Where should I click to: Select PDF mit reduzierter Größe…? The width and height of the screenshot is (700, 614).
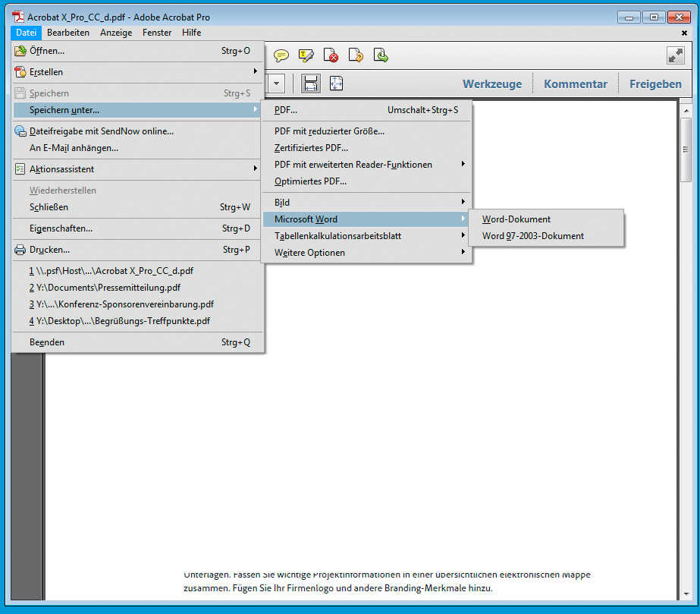366,131
